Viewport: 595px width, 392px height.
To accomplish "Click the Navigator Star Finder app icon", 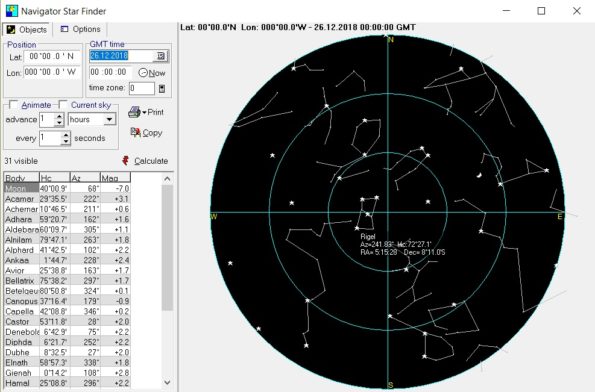I will [x=11, y=11].
